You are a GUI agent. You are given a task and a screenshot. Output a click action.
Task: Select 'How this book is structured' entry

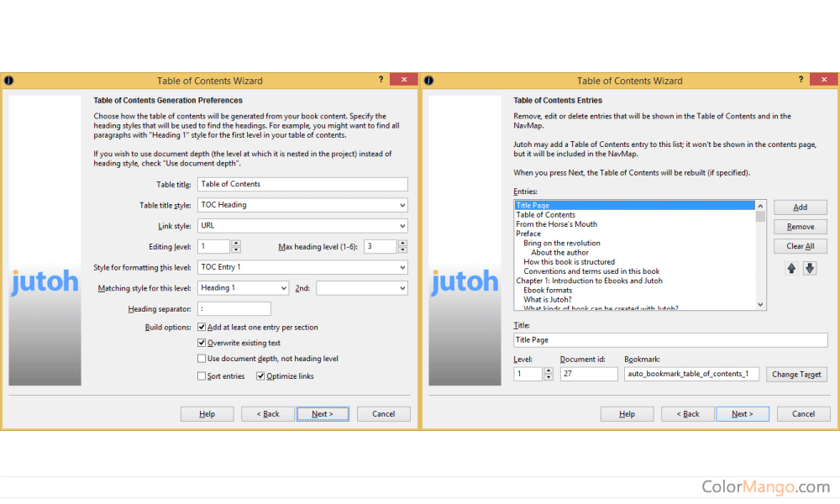click(x=569, y=262)
